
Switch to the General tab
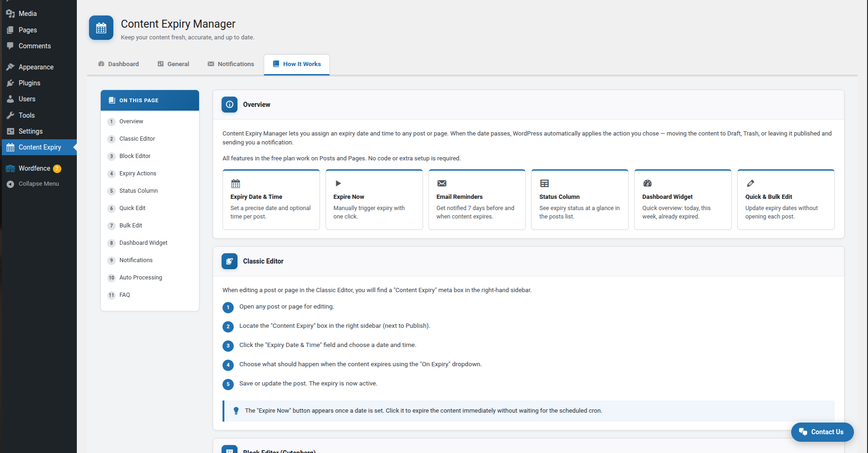pyautogui.click(x=173, y=64)
